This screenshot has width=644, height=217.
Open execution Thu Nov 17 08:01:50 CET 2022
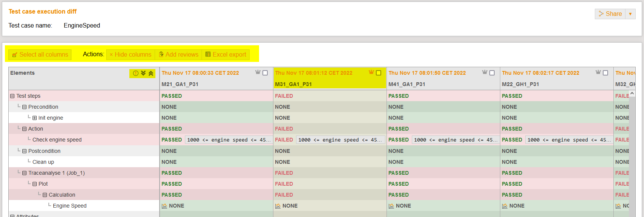tap(427, 73)
